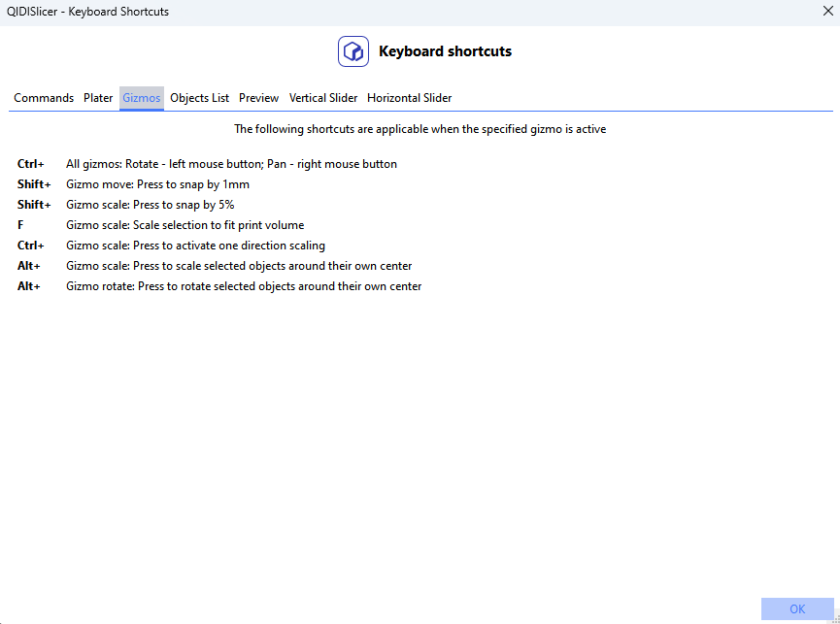This screenshot has width=840, height=624.
Task: Click the "Keyboard shortcuts" heading text
Action: coord(445,51)
